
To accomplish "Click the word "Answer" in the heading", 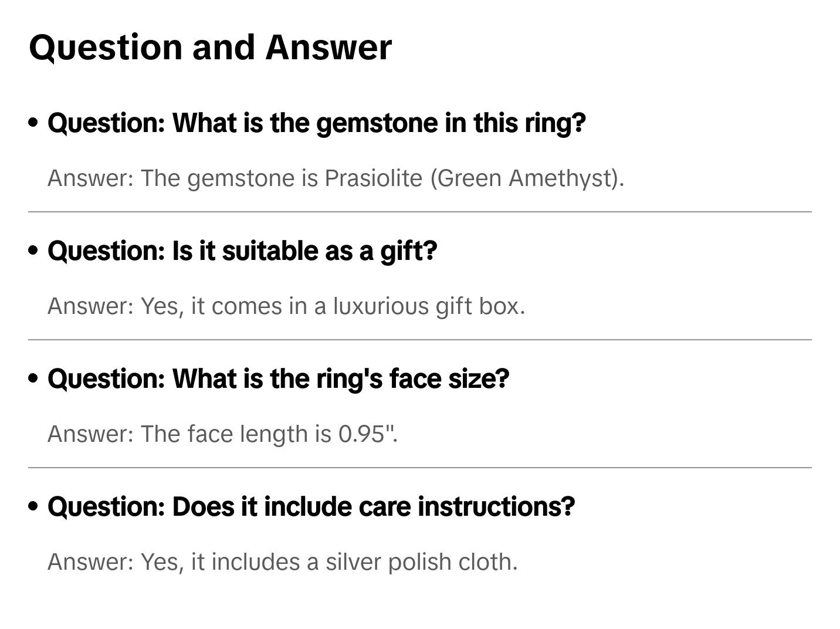I will [328, 47].
